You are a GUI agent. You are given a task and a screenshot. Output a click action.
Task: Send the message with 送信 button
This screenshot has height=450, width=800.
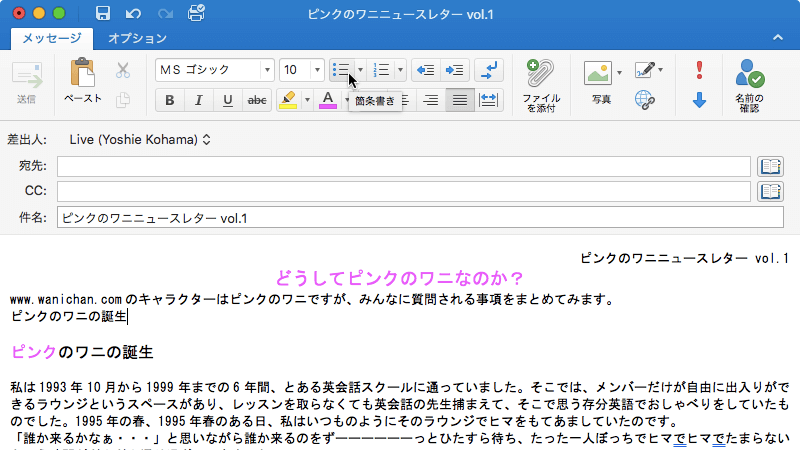[x=27, y=83]
